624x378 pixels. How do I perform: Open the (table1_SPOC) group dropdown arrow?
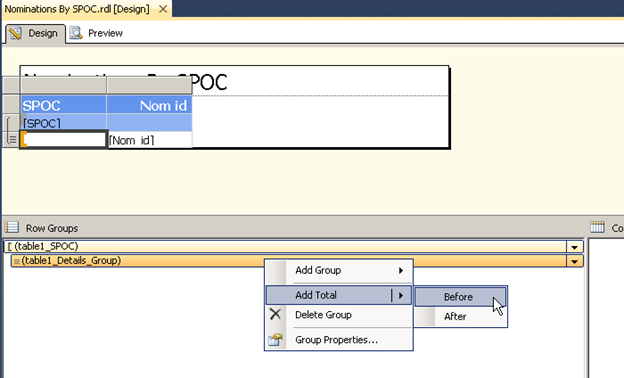point(574,247)
